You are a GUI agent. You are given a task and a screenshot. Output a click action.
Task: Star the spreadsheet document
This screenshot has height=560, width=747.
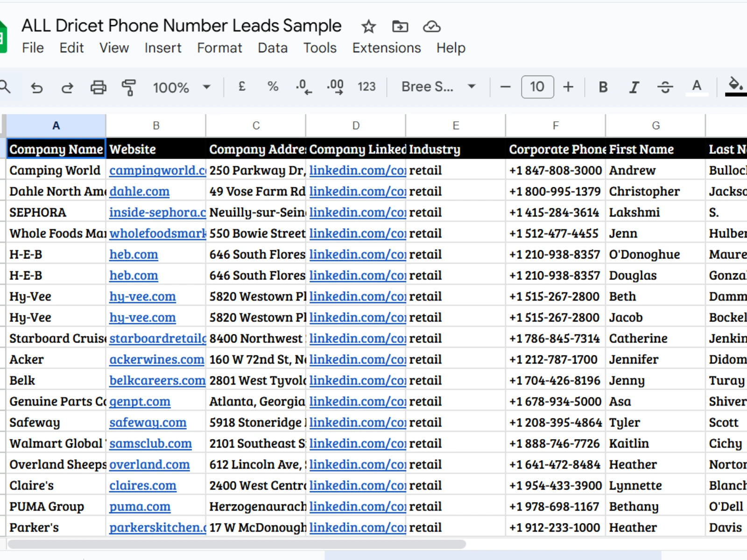[x=368, y=27]
